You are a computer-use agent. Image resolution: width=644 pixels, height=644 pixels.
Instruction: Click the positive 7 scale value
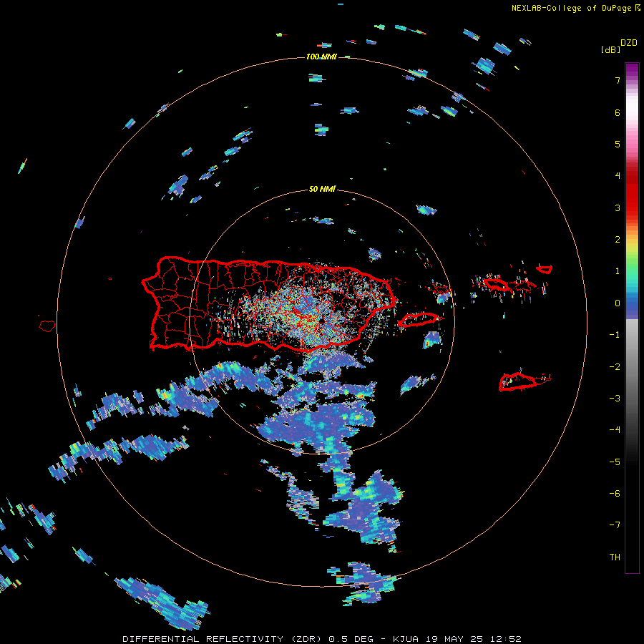[x=618, y=80]
